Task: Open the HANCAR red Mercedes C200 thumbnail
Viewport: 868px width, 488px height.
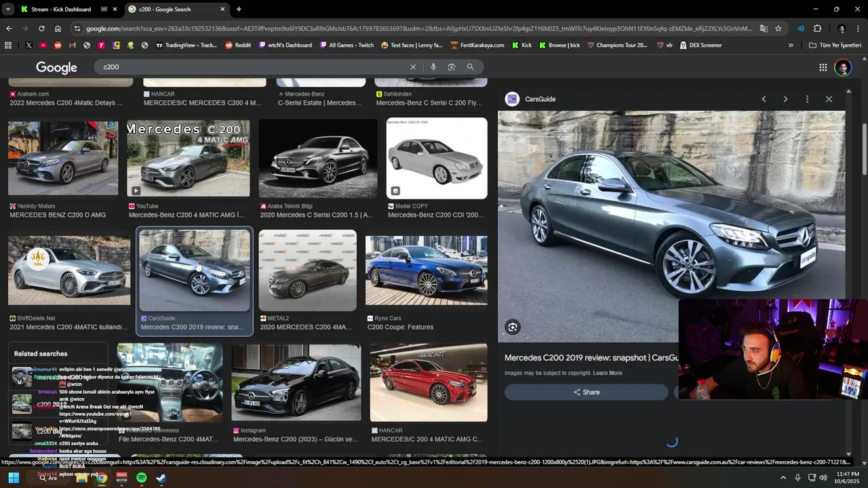Action: point(429,382)
